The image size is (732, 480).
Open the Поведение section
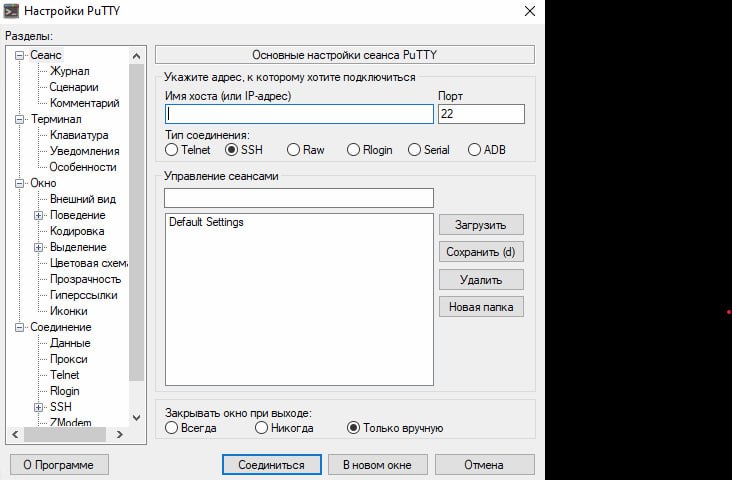(x=77, y=215)
